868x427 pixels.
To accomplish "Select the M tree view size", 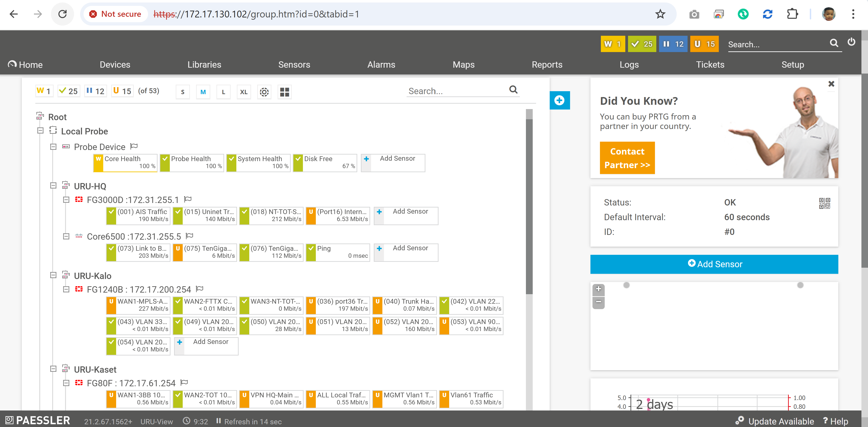I will coord(203,92).
